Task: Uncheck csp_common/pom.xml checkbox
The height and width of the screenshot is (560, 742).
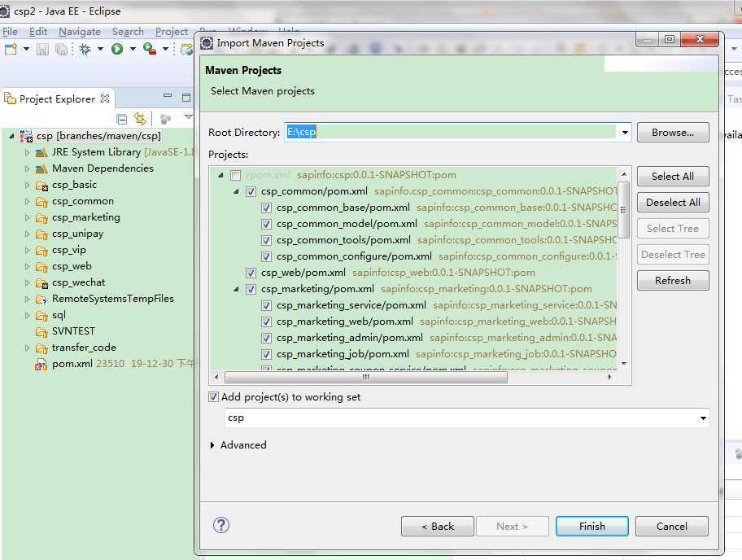Action: click(251, 192)
